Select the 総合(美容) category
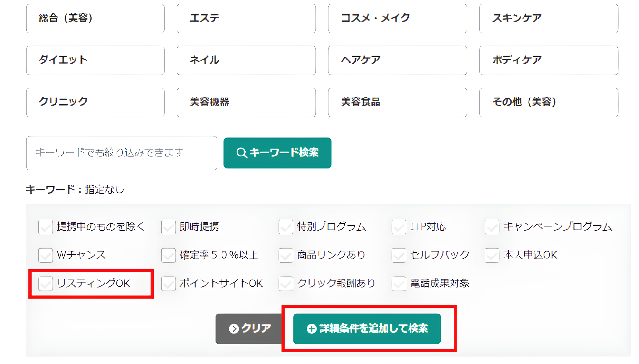 coord(95,18)
